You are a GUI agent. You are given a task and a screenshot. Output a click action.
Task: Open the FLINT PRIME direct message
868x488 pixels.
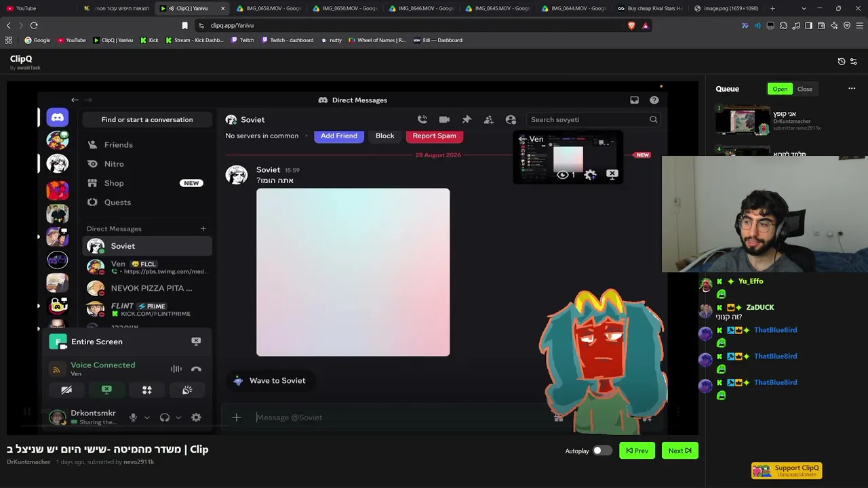click(147, 309)
